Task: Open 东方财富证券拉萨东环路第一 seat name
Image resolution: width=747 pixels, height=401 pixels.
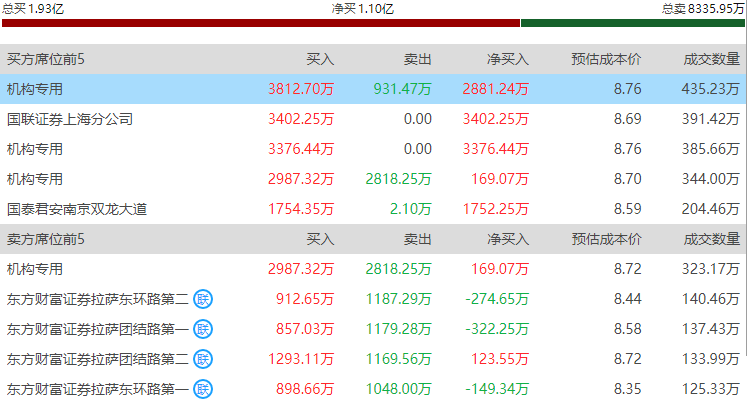Action: 98,389
